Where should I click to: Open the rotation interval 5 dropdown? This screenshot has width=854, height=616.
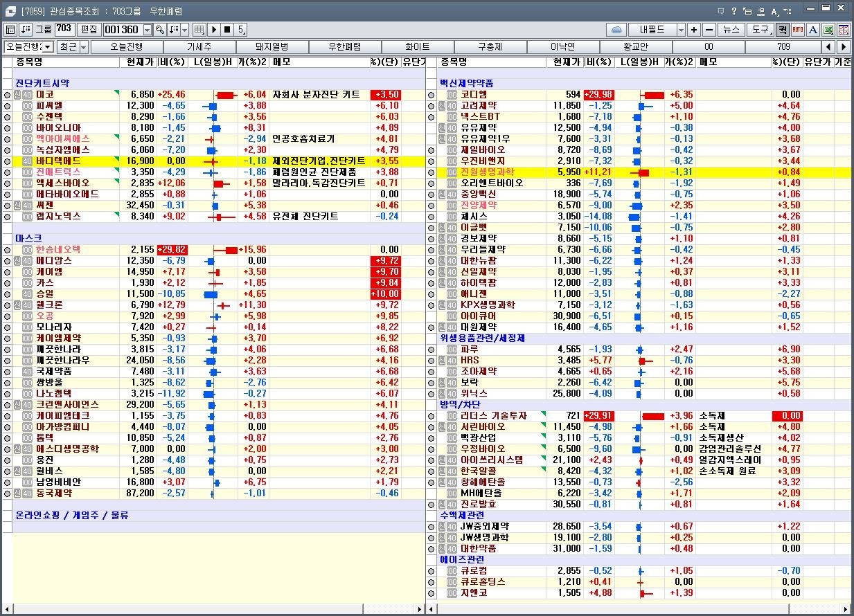pyautogui.click(x=241, y=30)
